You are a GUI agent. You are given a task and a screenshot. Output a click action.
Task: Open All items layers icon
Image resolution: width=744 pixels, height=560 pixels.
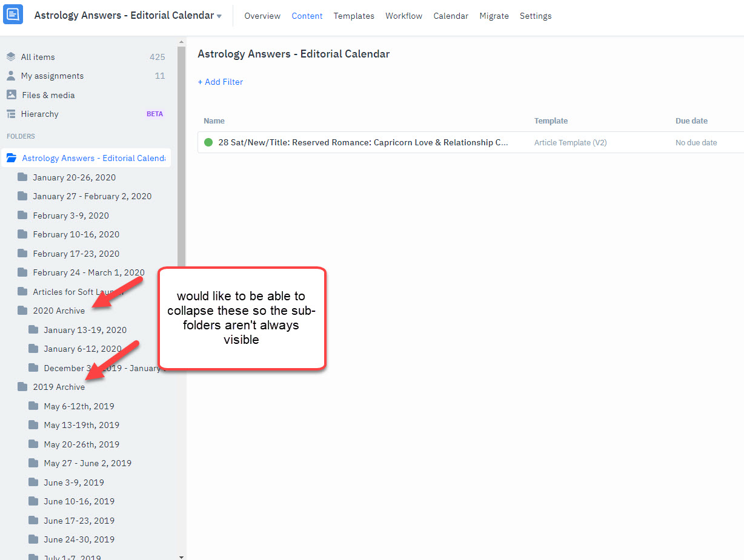11,57
